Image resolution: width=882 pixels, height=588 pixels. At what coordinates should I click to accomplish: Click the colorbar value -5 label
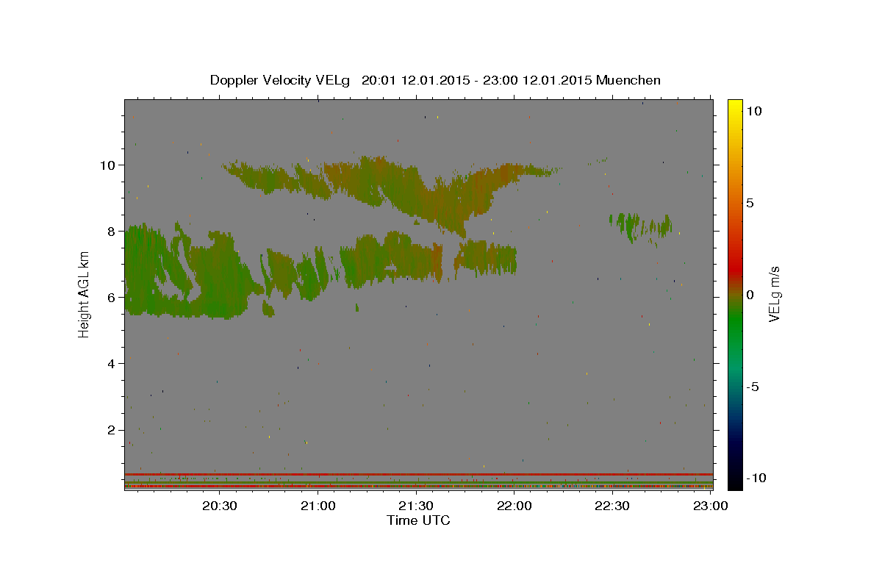[x=753, y=387]
